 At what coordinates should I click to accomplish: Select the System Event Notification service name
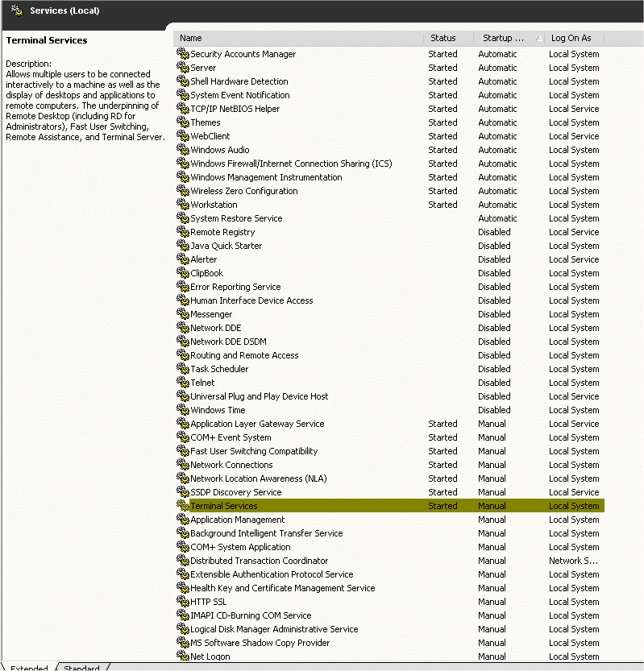point(240,95)
